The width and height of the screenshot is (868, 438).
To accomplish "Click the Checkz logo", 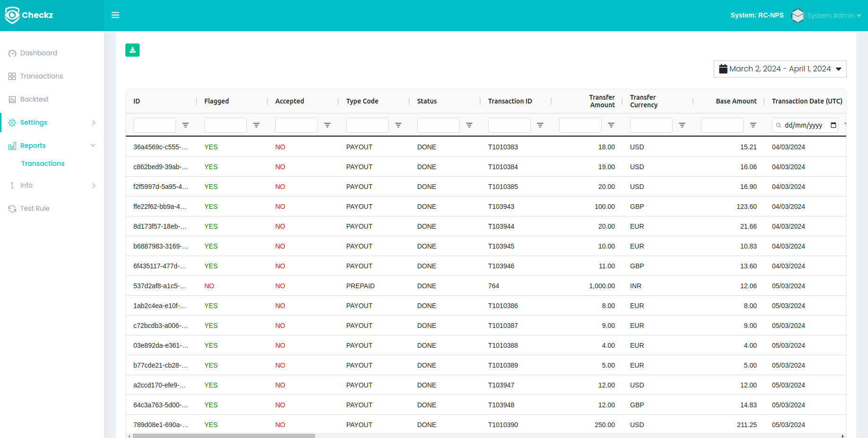I will (x=29, y=15).
